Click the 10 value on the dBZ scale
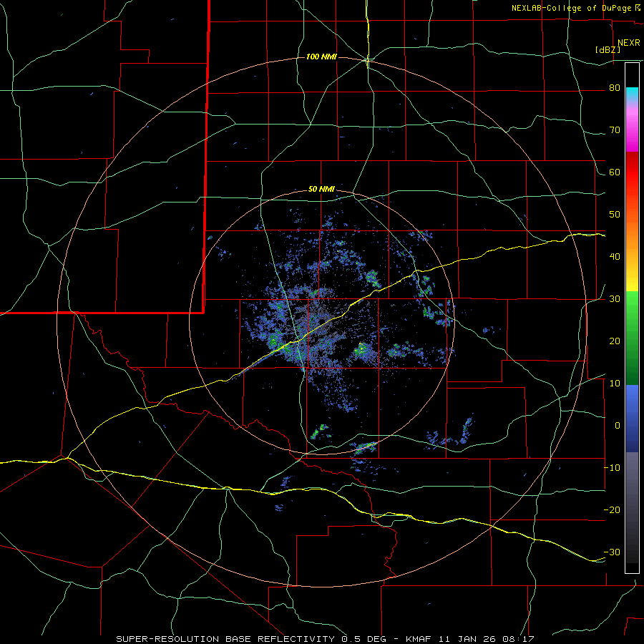This screenshot has height=644, width=644. click(x=615, y=384)
